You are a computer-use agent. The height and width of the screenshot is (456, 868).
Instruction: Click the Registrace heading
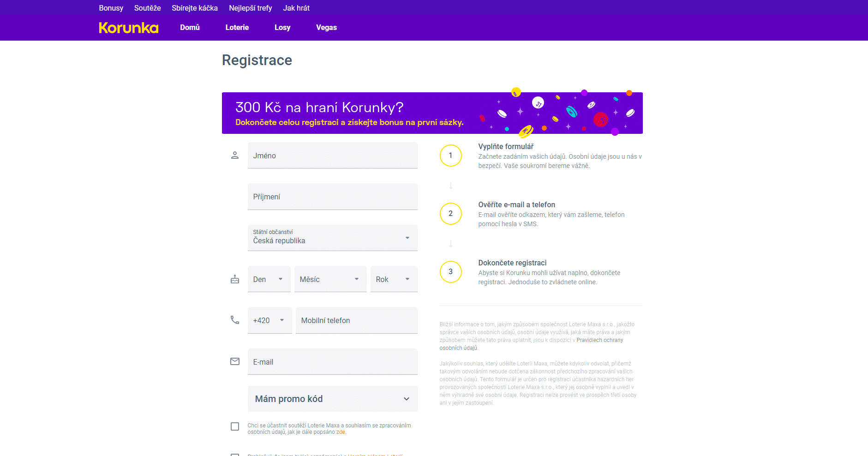click(x=257, y=60)
